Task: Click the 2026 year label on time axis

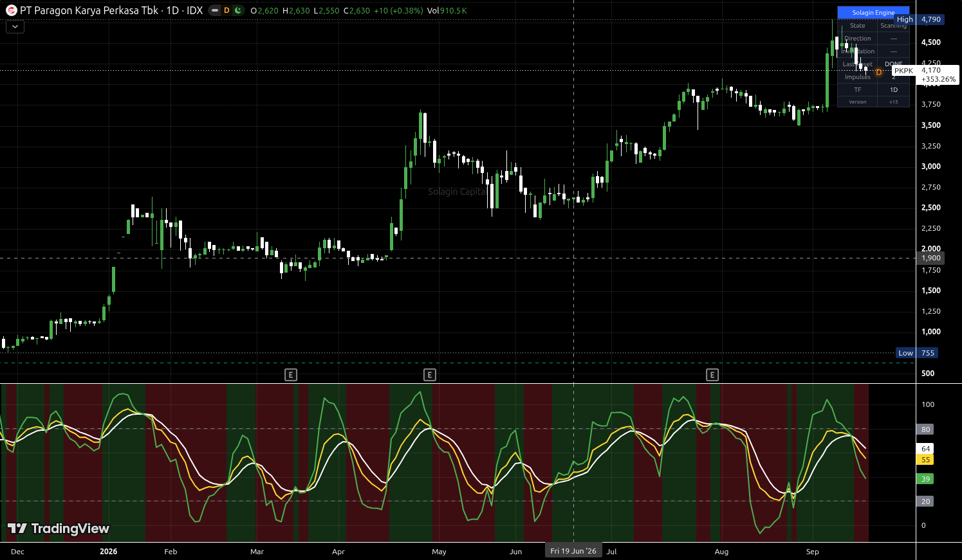Action: [x=109, y=552]
